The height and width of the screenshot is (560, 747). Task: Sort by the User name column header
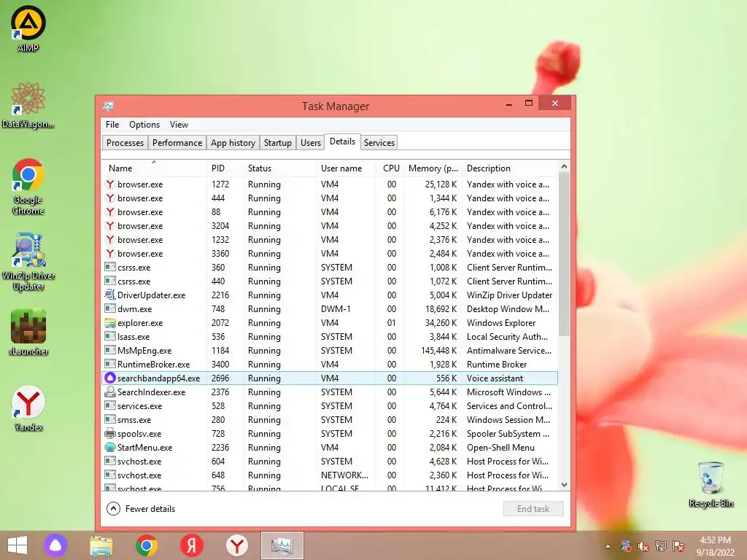[345, 168]
